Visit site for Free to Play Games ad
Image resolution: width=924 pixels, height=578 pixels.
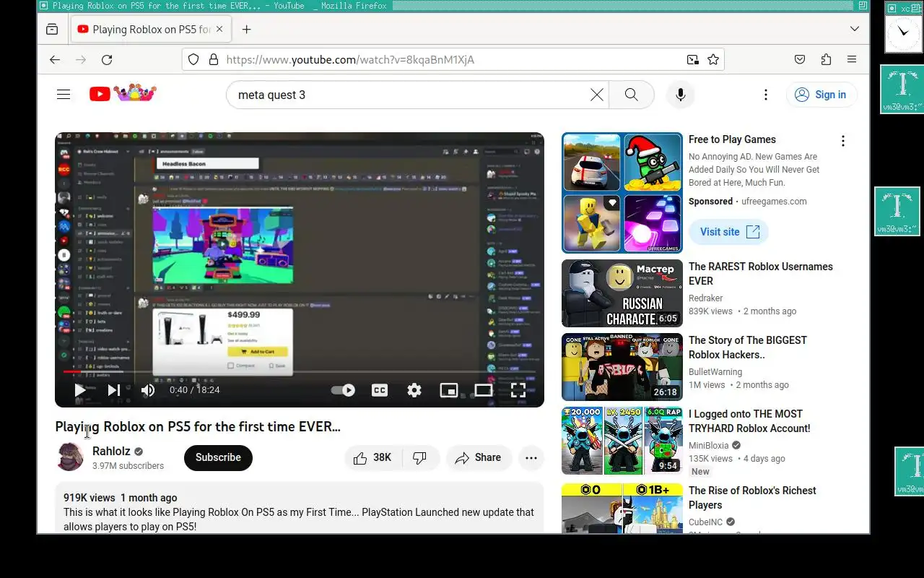coord(729,232)
